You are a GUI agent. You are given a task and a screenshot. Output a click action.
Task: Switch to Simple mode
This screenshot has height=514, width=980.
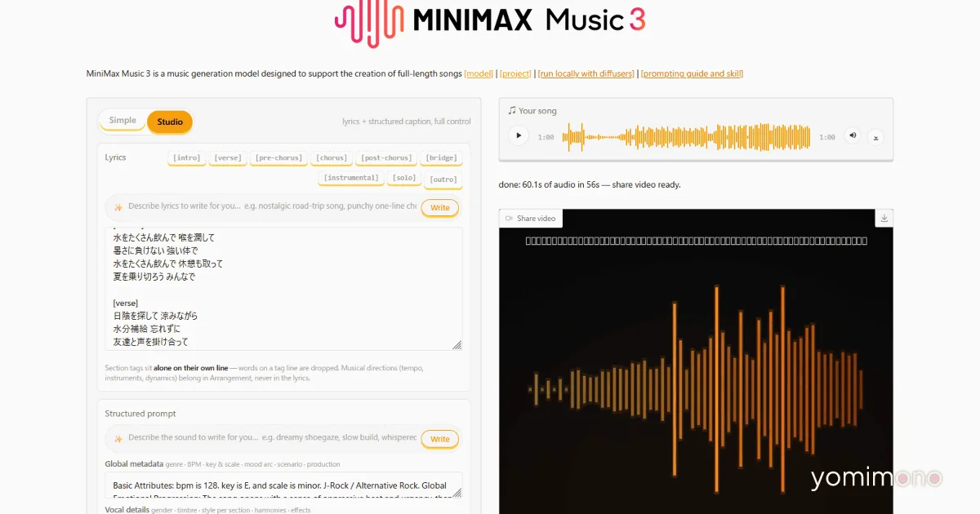[x=122, y=121]
